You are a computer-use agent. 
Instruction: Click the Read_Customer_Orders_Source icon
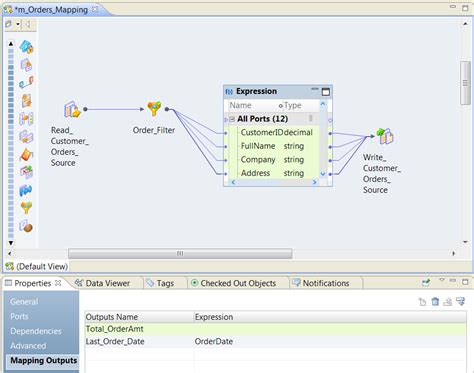point(72,109)
